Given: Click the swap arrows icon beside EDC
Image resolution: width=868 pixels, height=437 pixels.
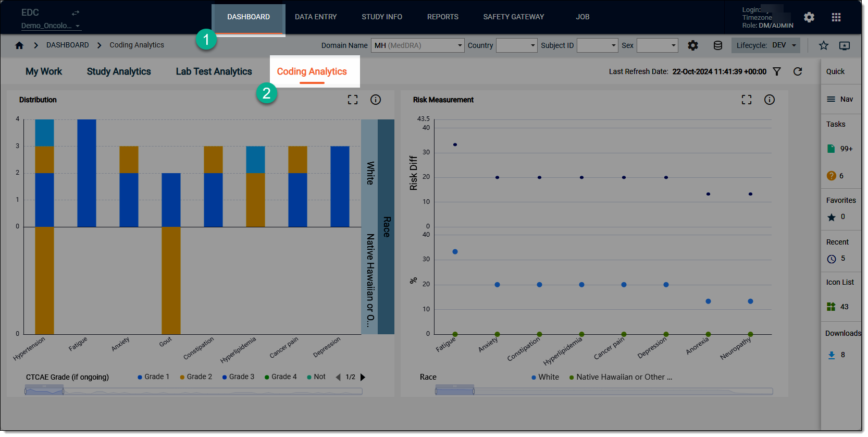Looking at the screenshot, I should (76, 13).
